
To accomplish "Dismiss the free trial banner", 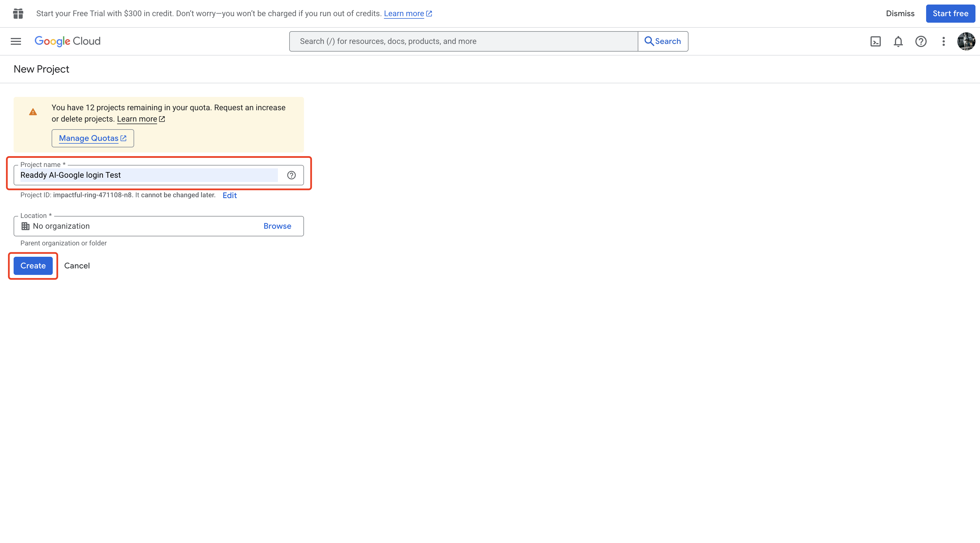I will (x=900, y=13).
